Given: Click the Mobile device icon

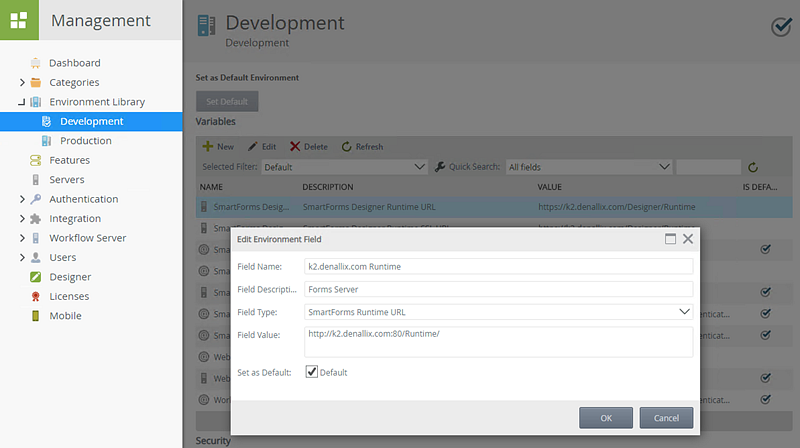Looking at the screenshot, I should pyautogui.click(x=36, y=316).
